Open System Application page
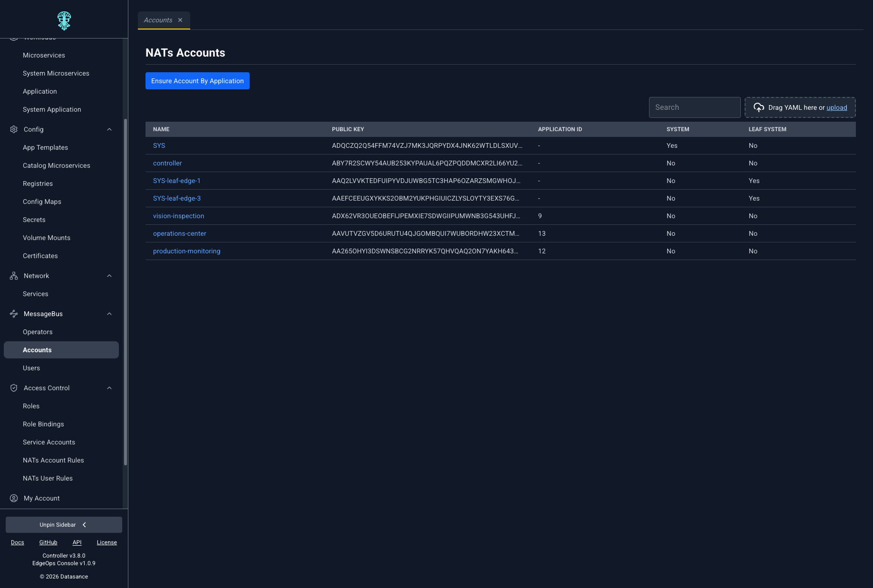 coord(52,109)
